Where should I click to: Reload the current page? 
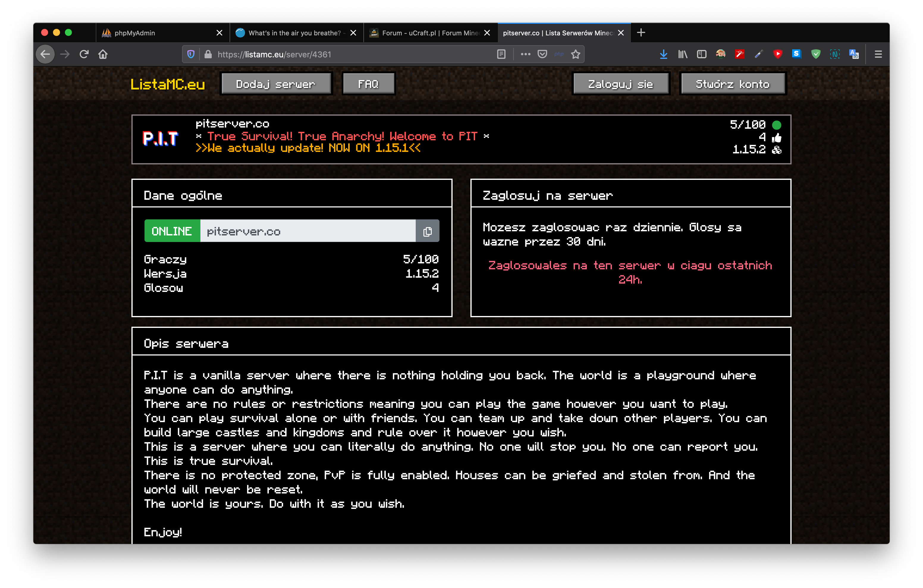pos(84,54)
